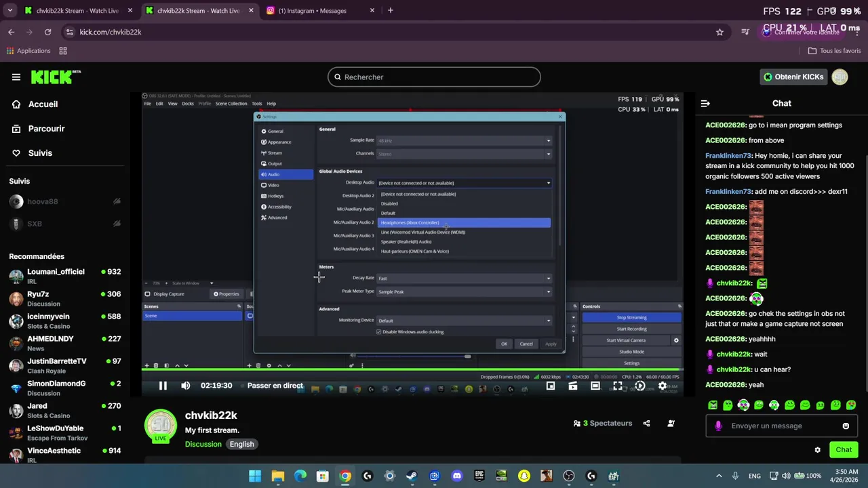
Task: Open the bookmark bar apps grid icon
Action: tap(63, 51)
